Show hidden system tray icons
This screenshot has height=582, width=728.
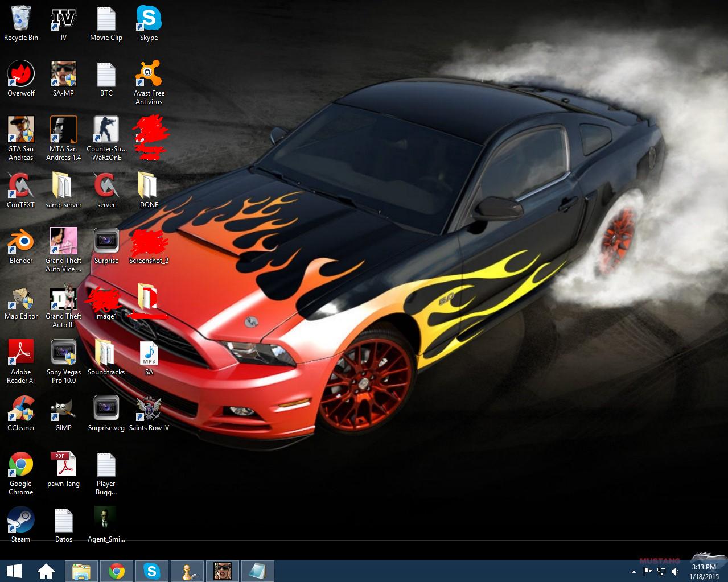(634, 572)
